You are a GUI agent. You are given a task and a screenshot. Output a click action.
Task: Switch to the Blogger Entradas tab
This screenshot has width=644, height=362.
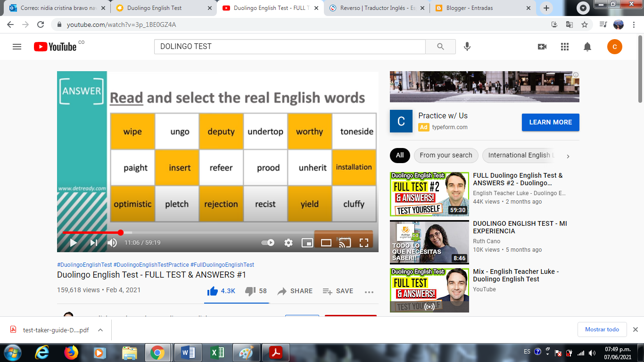[483, 8]
